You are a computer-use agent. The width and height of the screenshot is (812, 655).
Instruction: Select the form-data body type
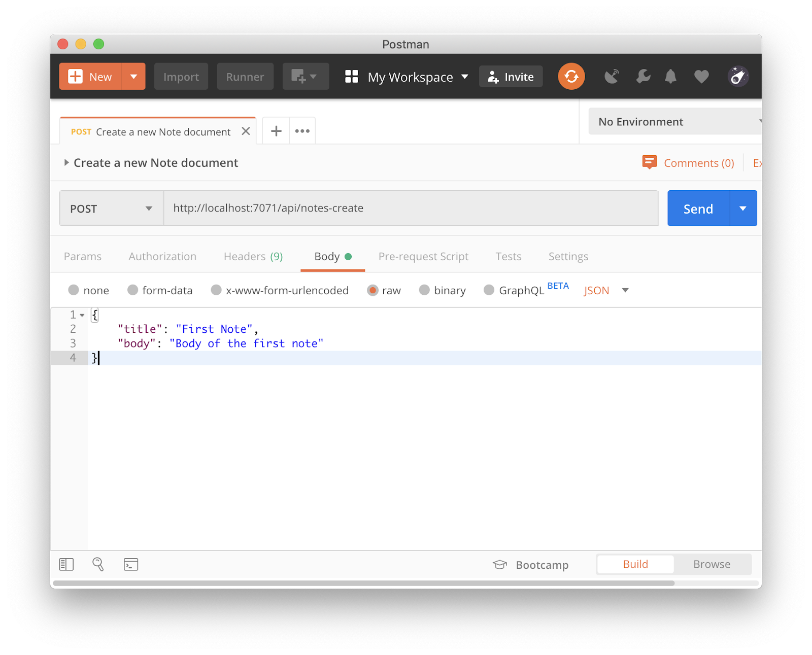coord(132,290)
